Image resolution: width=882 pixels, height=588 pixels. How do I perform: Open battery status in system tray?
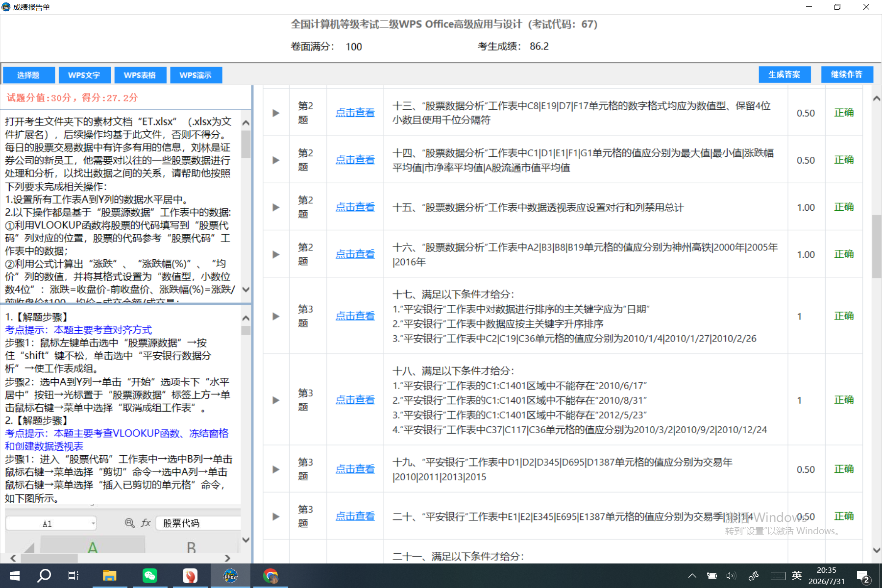[x=711, y=576]
